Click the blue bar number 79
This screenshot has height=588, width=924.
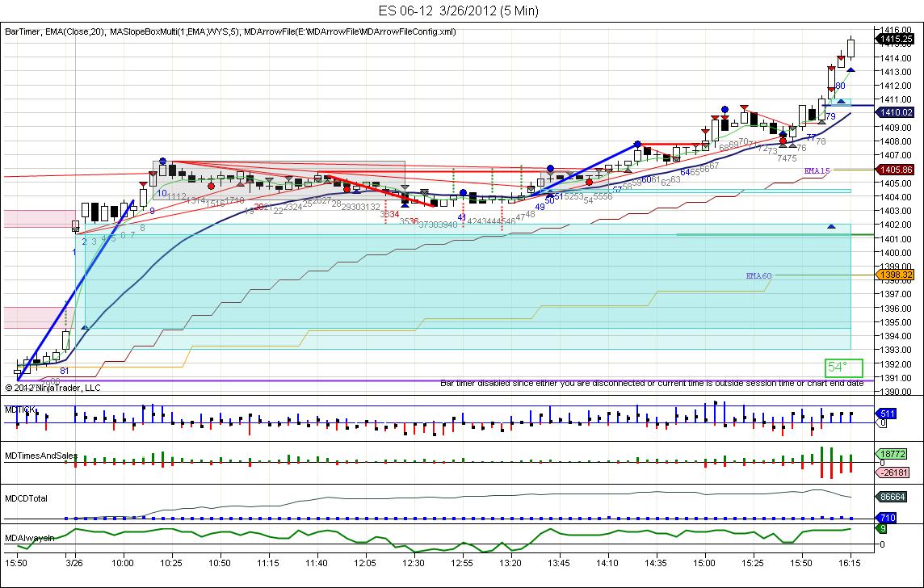[x=830, y=116]
